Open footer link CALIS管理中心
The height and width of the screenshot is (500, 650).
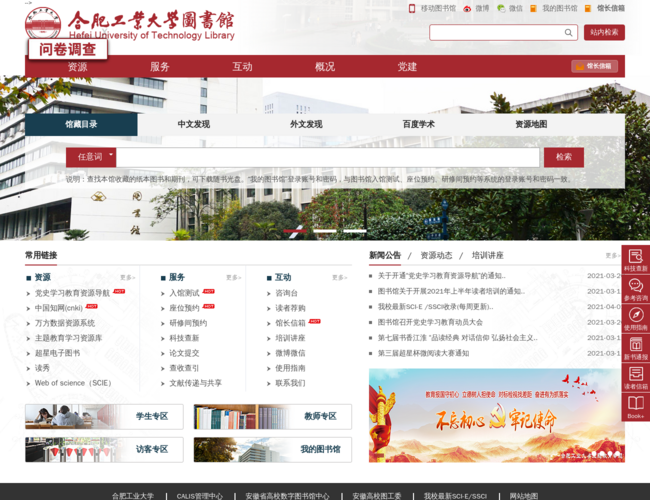(x=200, y=496)
